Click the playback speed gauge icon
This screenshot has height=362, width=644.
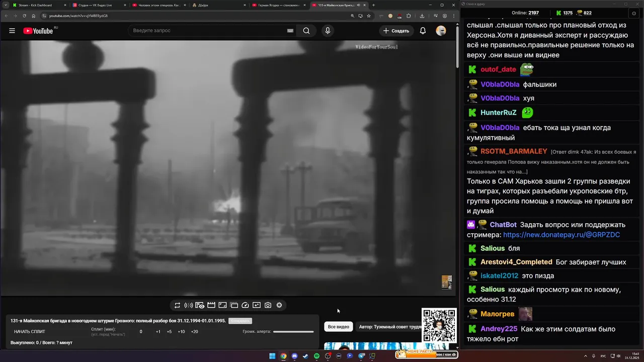245,305
